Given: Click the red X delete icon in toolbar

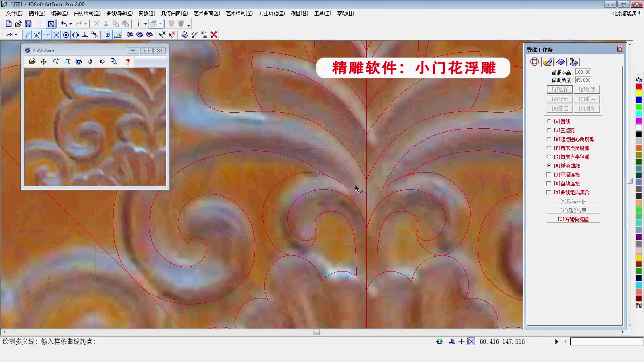Looking at the screenshot, I should pyautogui.click(x=214, y=35).
